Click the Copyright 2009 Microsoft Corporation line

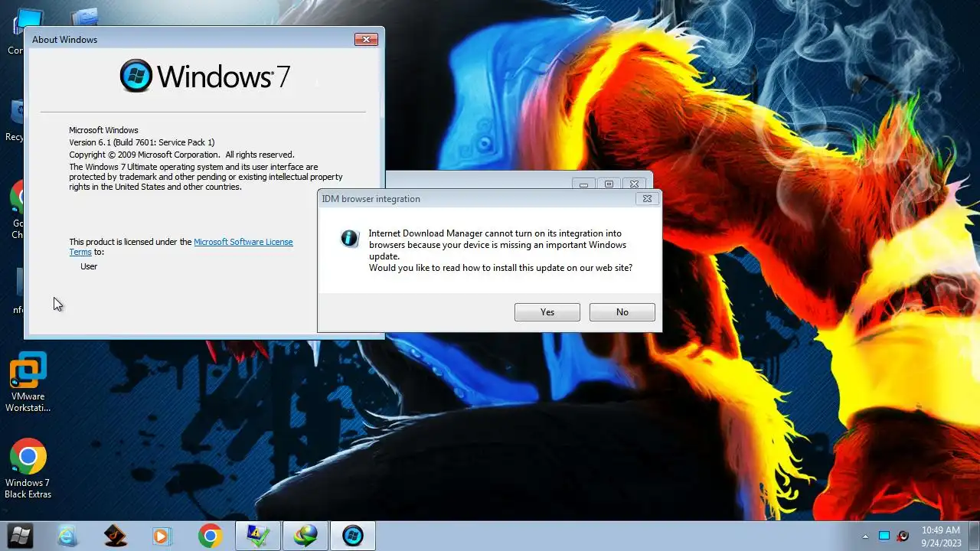point(181,155)
